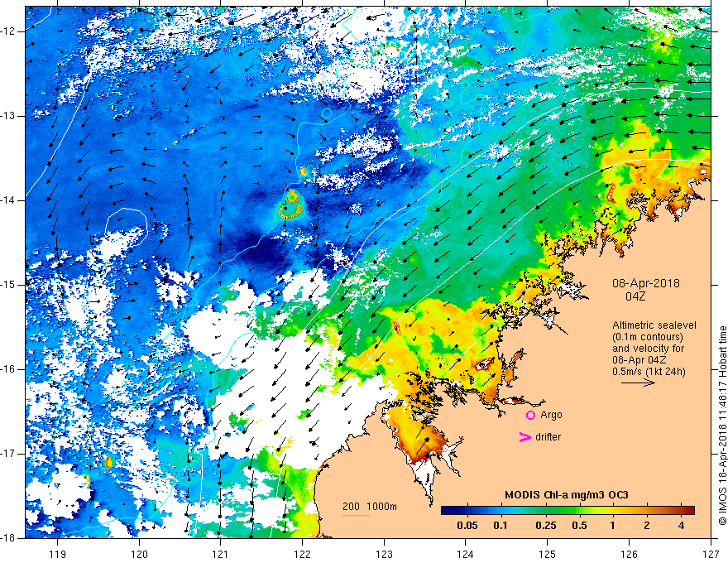Click the colorbar tick label '4'

click(681, 526)
